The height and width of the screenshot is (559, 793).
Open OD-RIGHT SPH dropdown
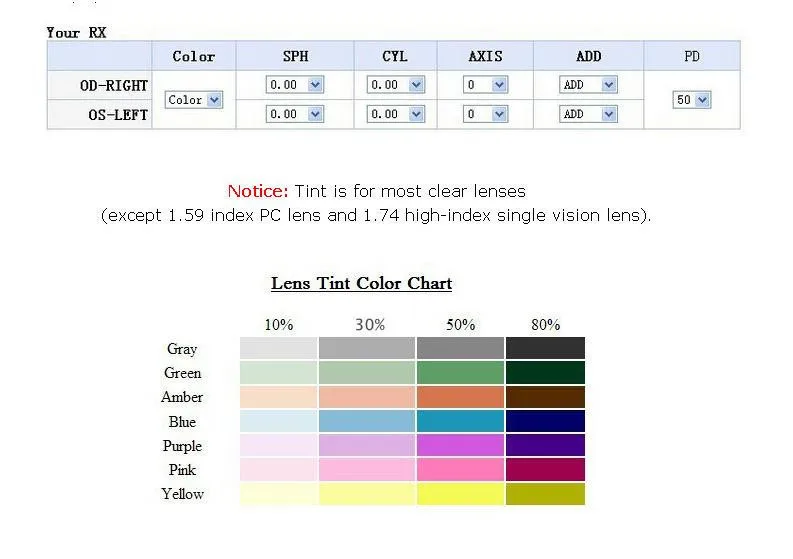pos(294,85)
